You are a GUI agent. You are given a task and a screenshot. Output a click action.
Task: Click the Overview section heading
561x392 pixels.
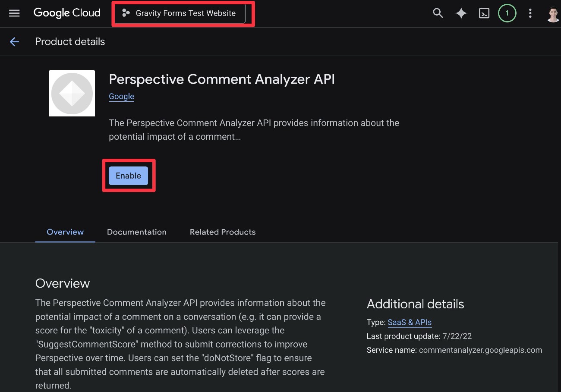point(62,283)
